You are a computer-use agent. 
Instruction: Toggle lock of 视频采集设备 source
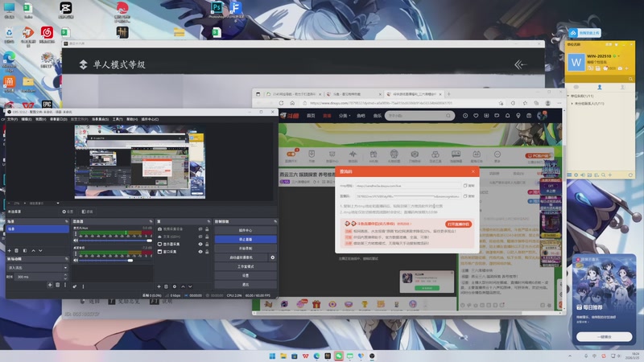(207, 229)
